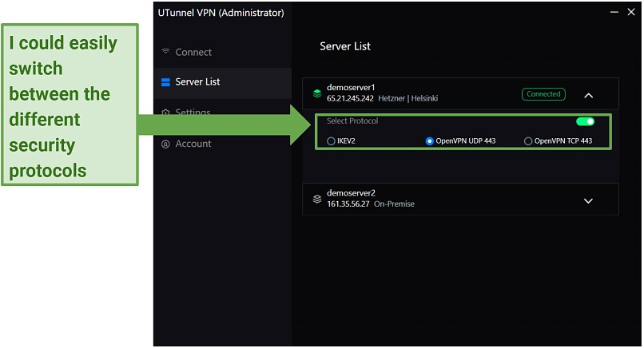Click the Account person icon
Screen dimensions: 644x348
[165, 144]
